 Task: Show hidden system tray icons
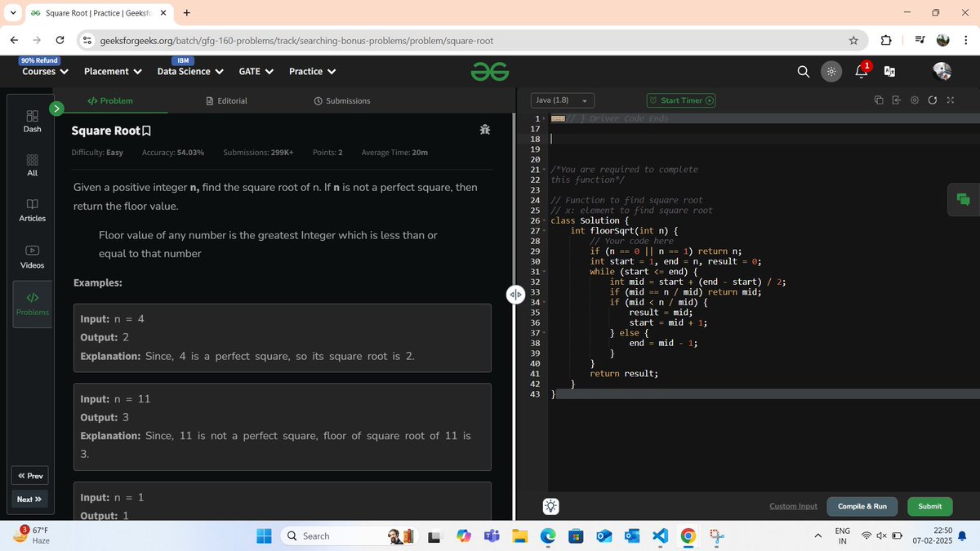point(817,536)
